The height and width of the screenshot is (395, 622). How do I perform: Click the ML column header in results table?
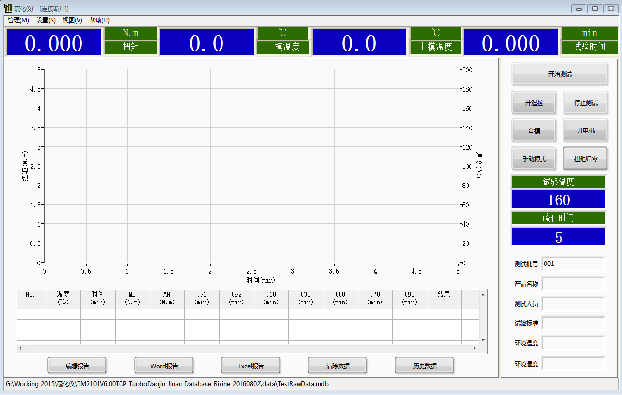(x=132, y=298)
